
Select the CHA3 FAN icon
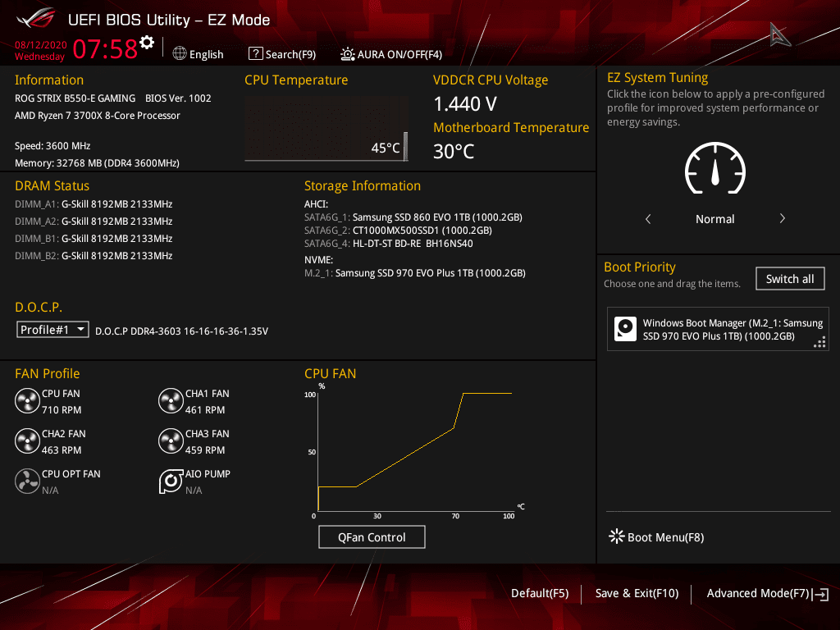pos(171,441)
